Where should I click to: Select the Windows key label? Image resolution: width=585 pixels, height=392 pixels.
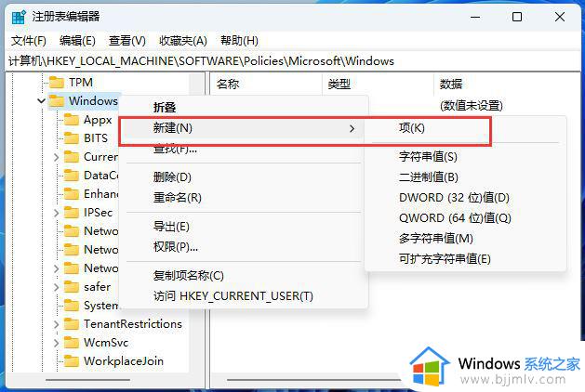pos(93,100)
